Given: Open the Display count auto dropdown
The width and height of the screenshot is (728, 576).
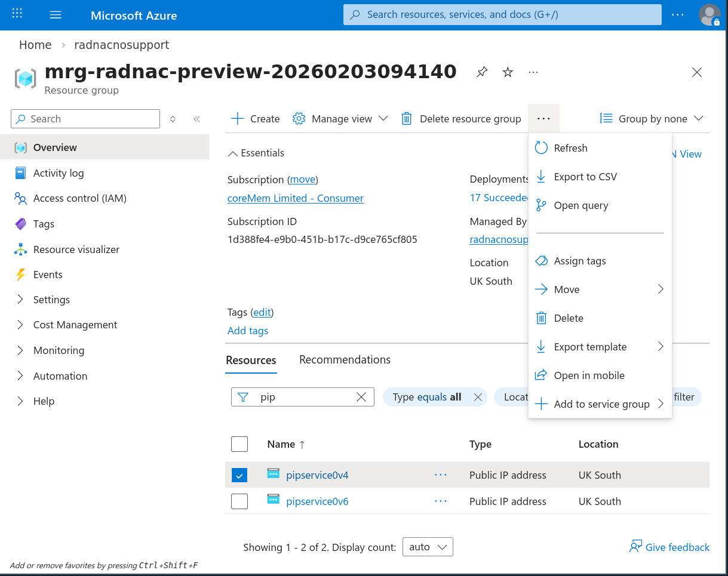Looking at the screenshot, I should (428, 547).
